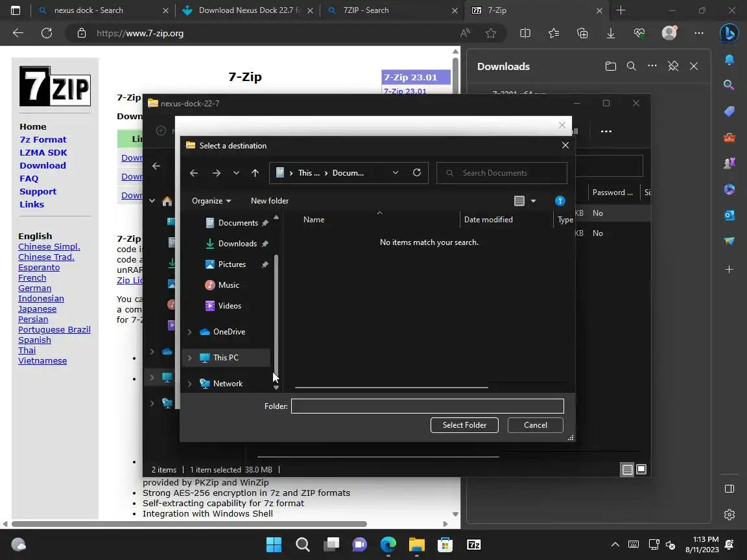
Task: Go up one folder level in dialog
Action: [255, 173]
